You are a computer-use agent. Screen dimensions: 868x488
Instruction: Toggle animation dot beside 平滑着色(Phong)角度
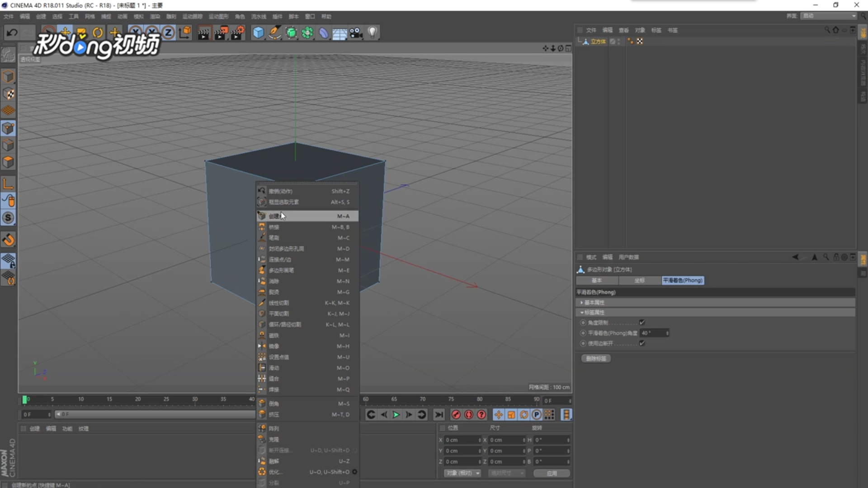583,333
